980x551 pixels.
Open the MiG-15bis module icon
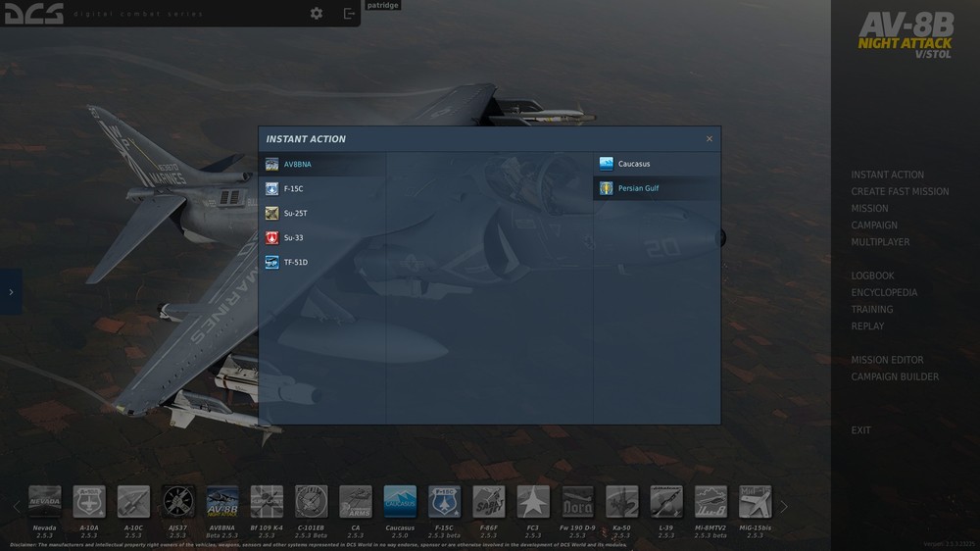(x=755, y=502)
